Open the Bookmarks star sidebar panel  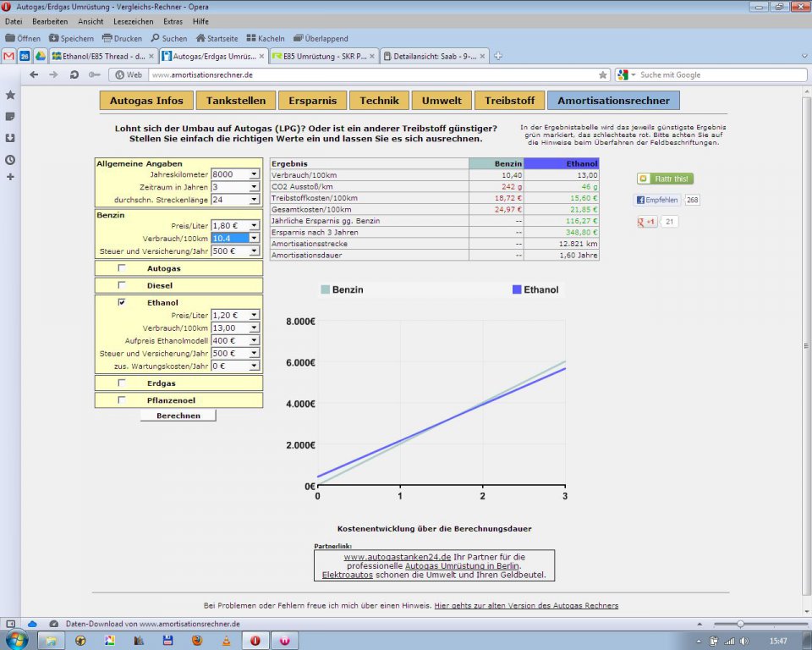(10, 95)
